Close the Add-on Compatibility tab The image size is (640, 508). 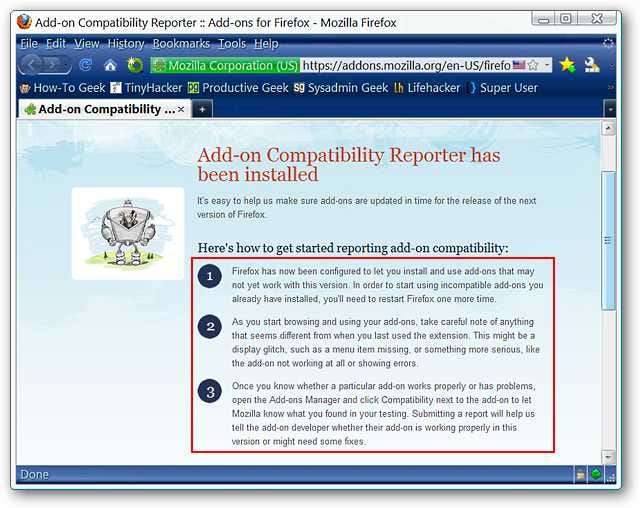point(181,109)
